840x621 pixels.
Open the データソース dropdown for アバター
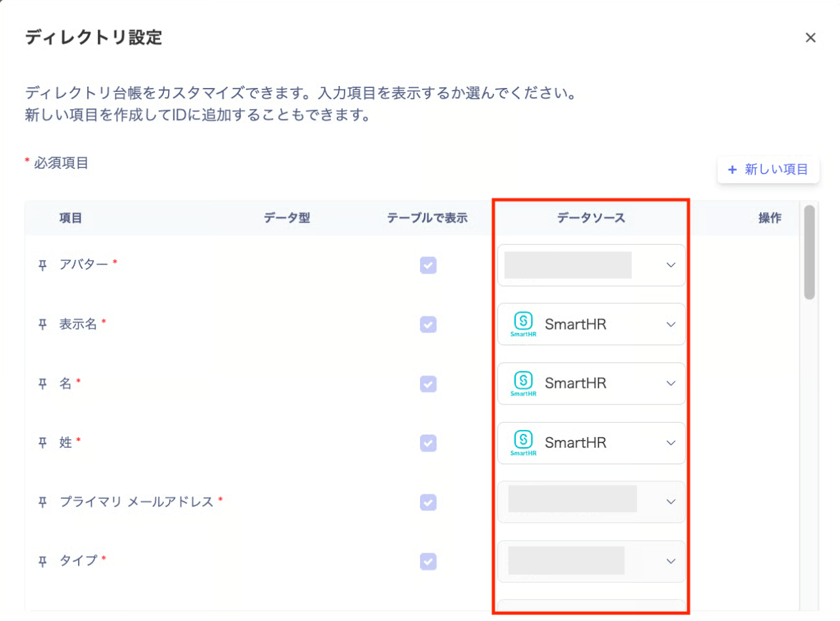point(591,265)
